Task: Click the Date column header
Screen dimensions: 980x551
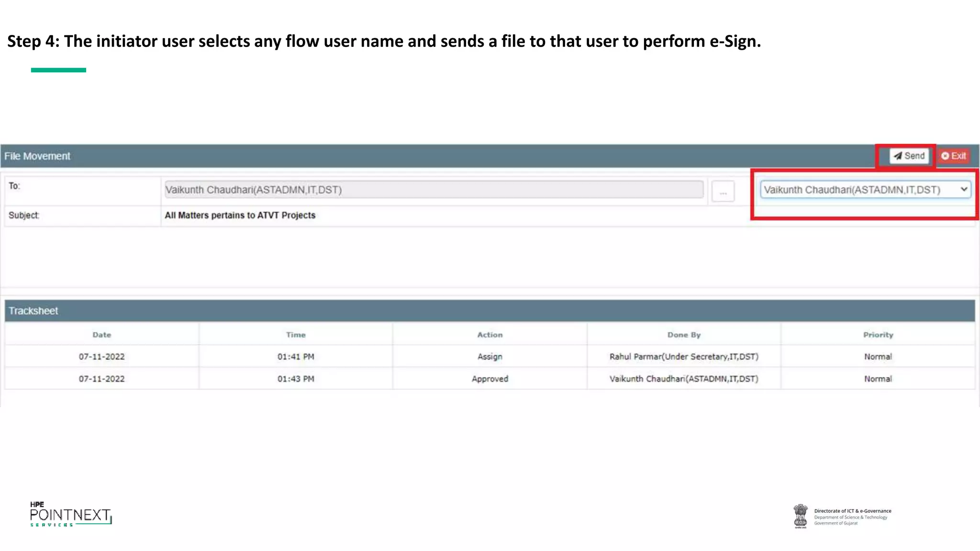Action: (101, 335)
